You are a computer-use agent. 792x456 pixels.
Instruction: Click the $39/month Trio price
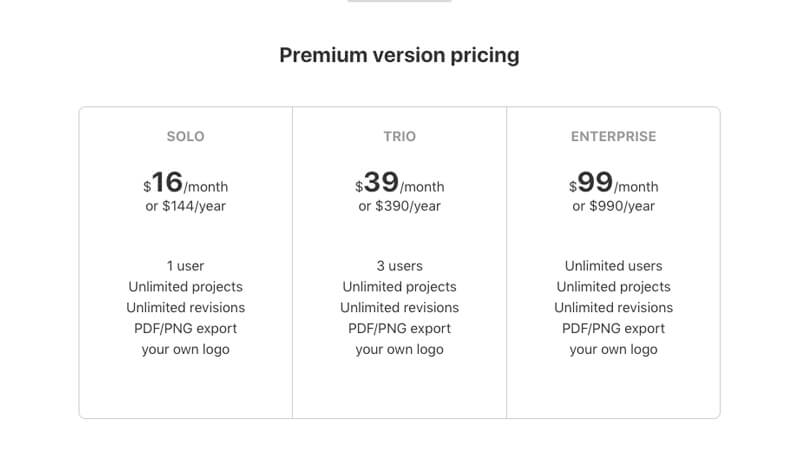399,184
